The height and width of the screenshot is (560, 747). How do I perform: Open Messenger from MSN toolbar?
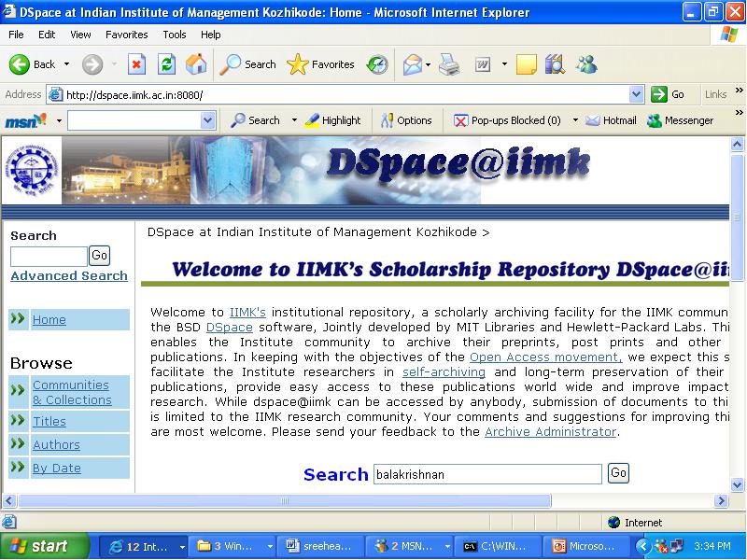coord(681,120)
